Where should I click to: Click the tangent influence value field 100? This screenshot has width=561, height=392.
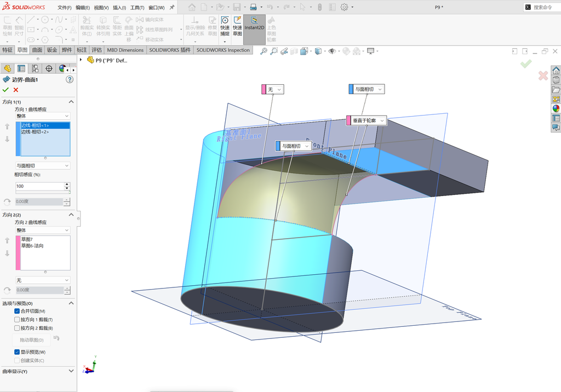coord(39,186)
